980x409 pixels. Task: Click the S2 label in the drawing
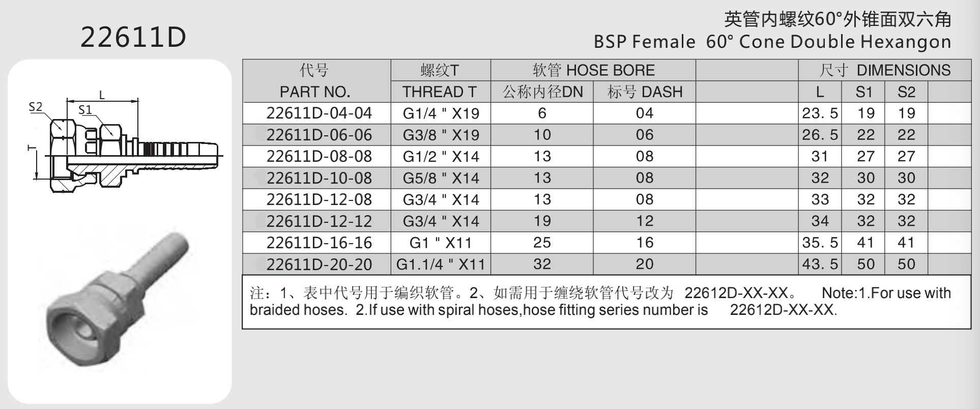[36, 107]
